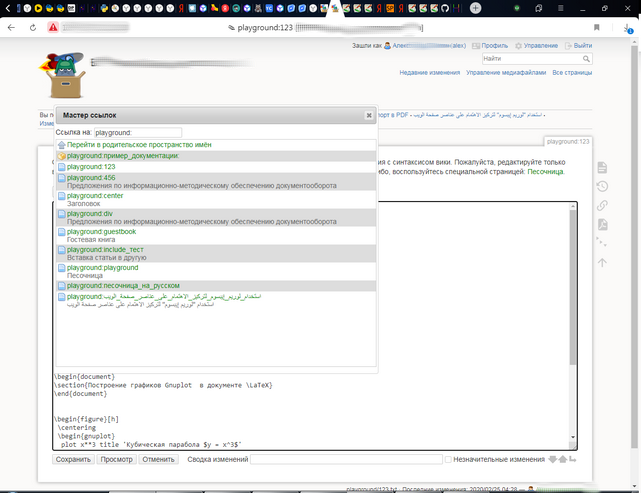Click the \begin{gnuplot} line in the editor
The image size is (641, 493).
pos(85,436)
